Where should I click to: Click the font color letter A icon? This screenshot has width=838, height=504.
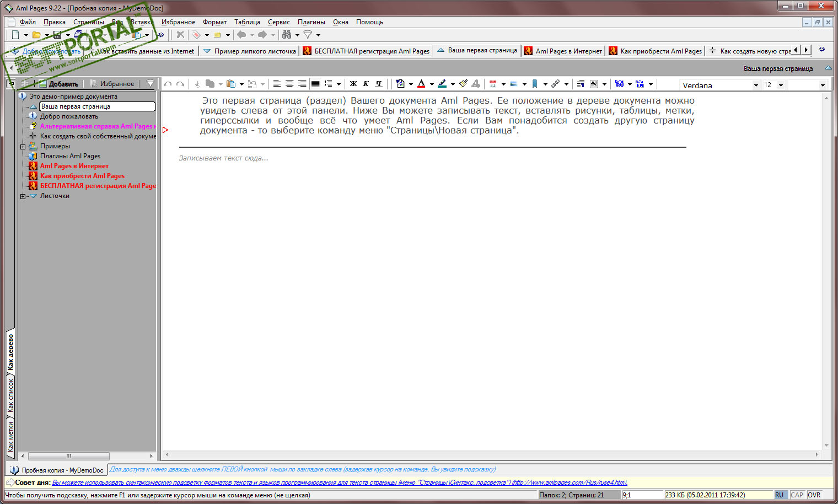[x=421, y=84]
